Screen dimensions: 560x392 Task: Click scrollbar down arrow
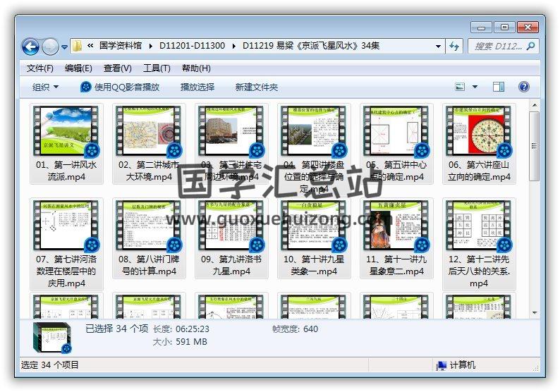(535, 313)
